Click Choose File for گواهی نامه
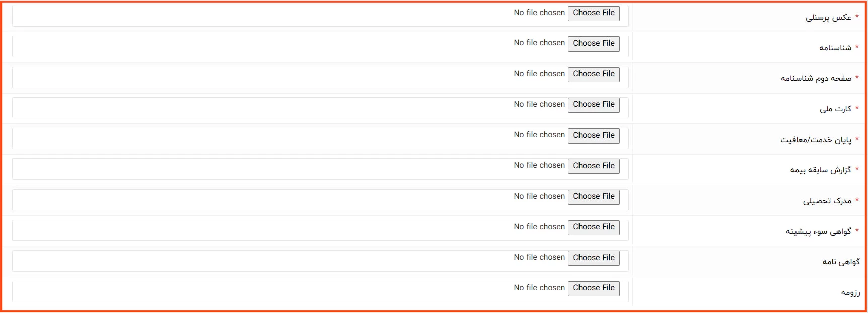The image size is (868, 313). click(x=594, y=258)
